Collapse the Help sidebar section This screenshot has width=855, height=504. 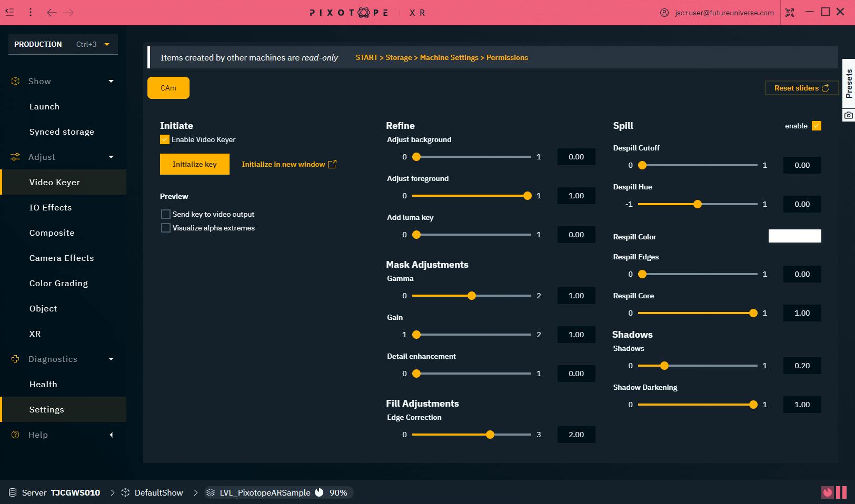(111, 435)
